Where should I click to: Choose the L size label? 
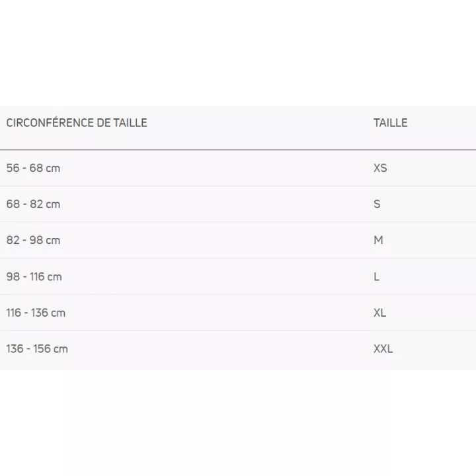[x=376, y=277]
